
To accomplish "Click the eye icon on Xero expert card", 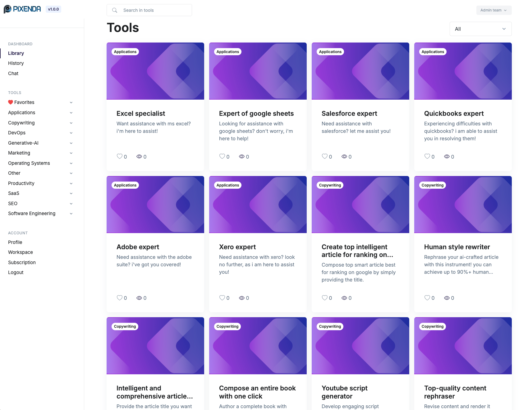I will click(242, 298).
